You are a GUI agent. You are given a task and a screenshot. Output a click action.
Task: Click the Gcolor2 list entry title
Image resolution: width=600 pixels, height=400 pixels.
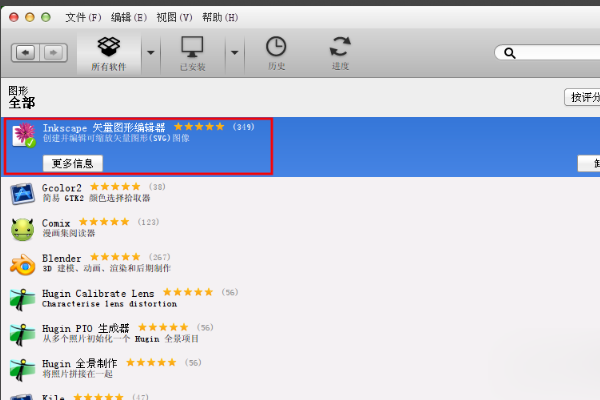click(x=62, y=188)
